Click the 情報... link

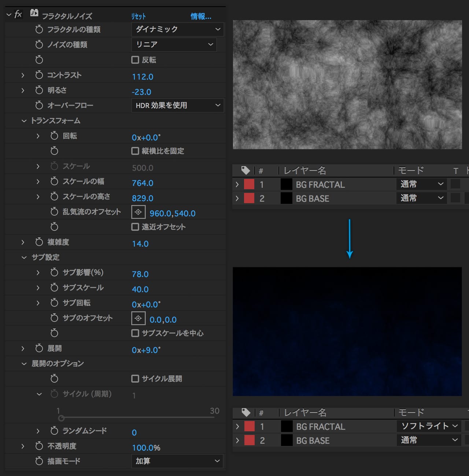(201, 17)
